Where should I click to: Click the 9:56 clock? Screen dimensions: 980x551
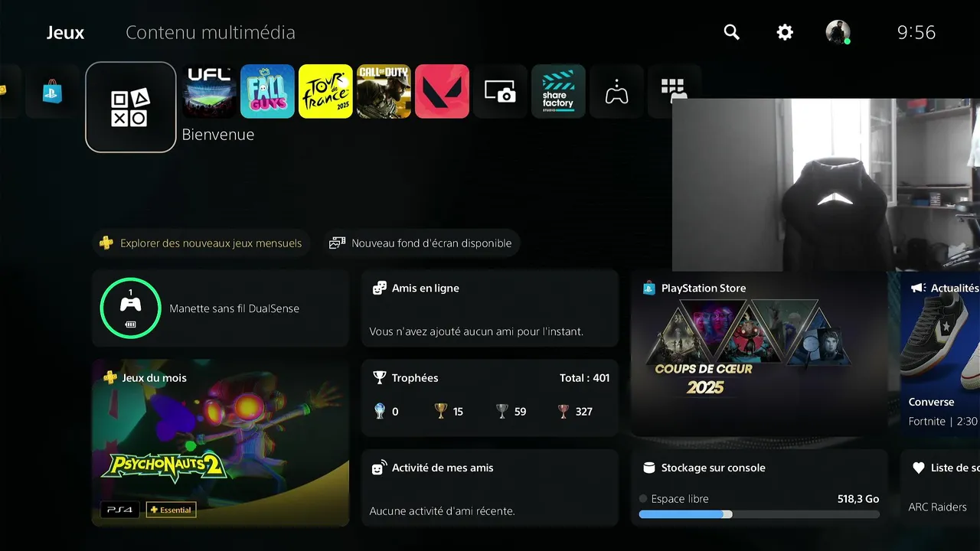coord(916,32)
